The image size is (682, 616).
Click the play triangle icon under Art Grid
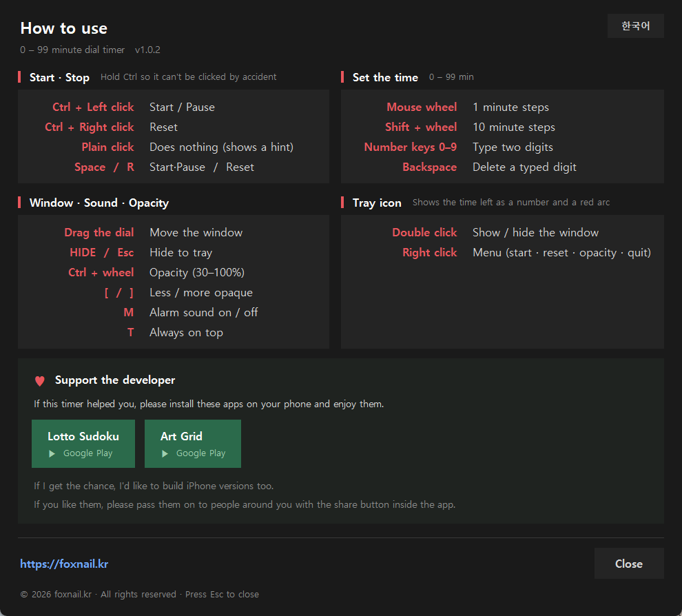click(x=165, y=454)
